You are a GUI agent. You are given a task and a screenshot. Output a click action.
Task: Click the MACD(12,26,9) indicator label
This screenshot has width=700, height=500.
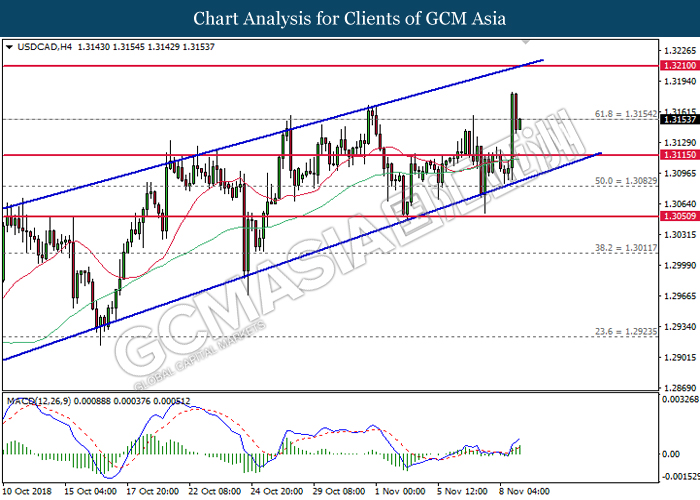click(x=38, y=401)
